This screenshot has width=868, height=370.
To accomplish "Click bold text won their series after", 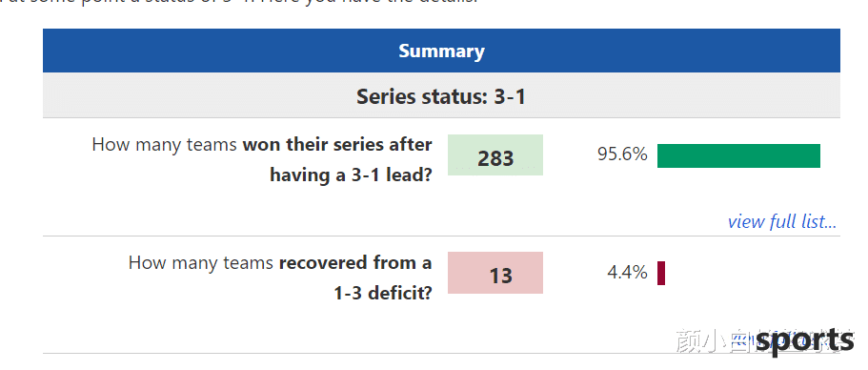I will pyautogui.click(x=337, y=145).
